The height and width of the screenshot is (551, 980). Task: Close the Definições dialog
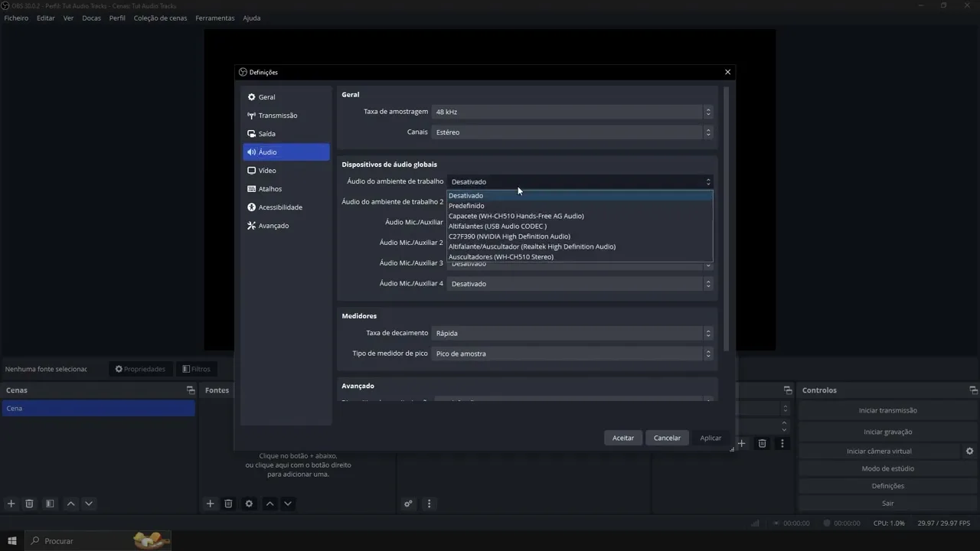pos(727,72)
